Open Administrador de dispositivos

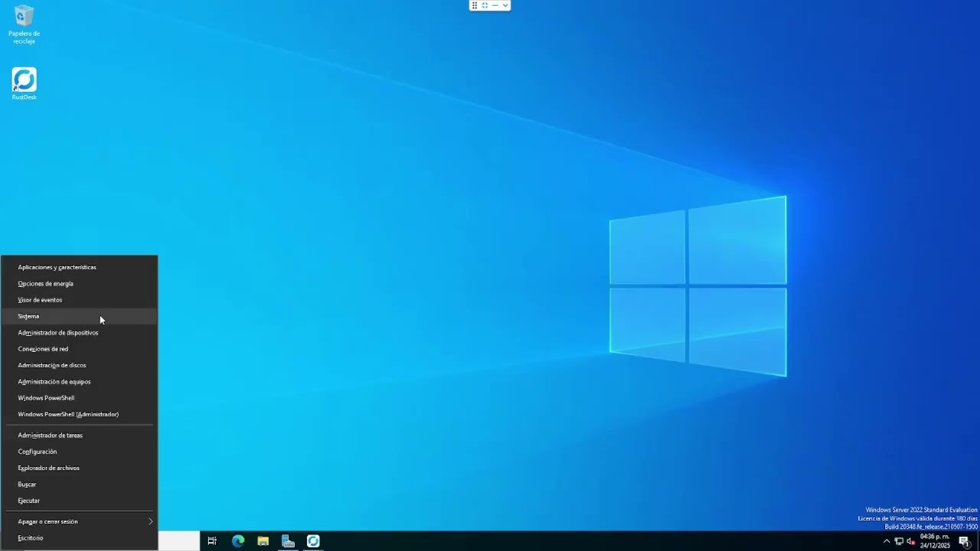[x=80, y=332]
